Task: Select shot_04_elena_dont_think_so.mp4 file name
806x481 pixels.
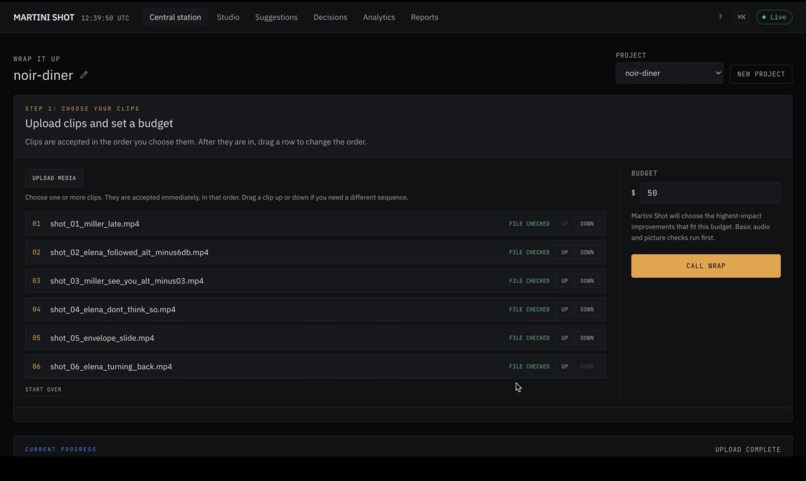Action: coord(113,309)
